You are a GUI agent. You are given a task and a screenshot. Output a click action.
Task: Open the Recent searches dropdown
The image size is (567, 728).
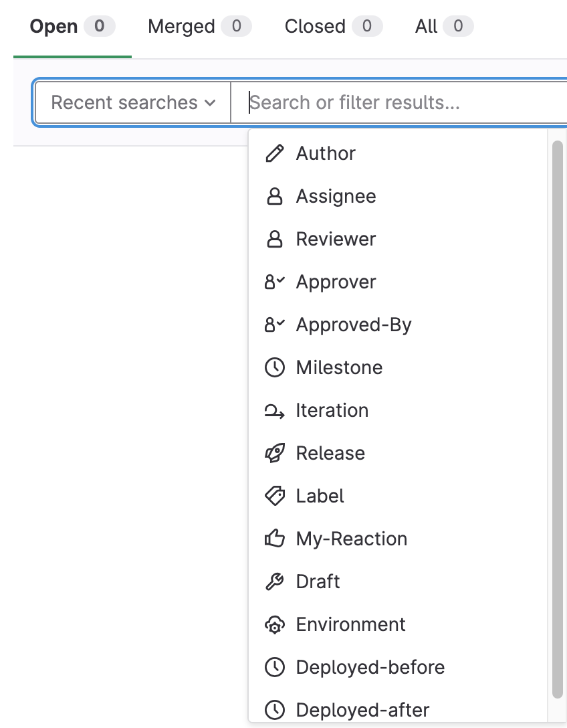tap(133, 103)
